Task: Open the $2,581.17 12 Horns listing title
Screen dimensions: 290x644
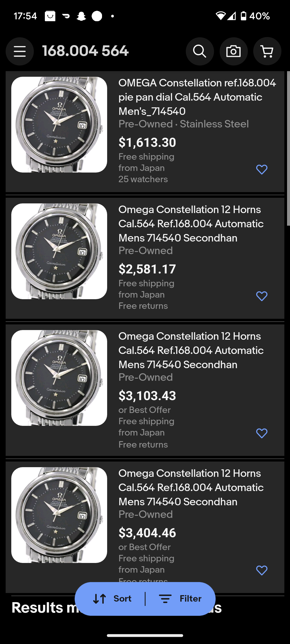Action: 191,224
